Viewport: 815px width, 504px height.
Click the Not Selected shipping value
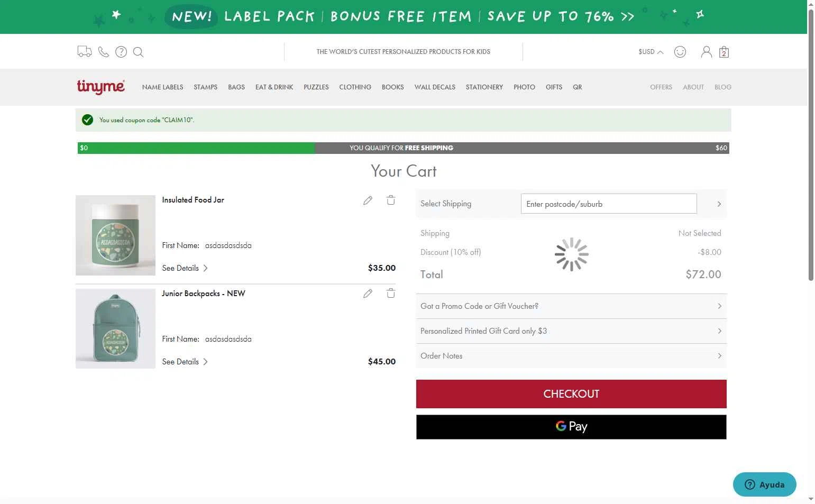pyautogui.click(x=700, y=233)
